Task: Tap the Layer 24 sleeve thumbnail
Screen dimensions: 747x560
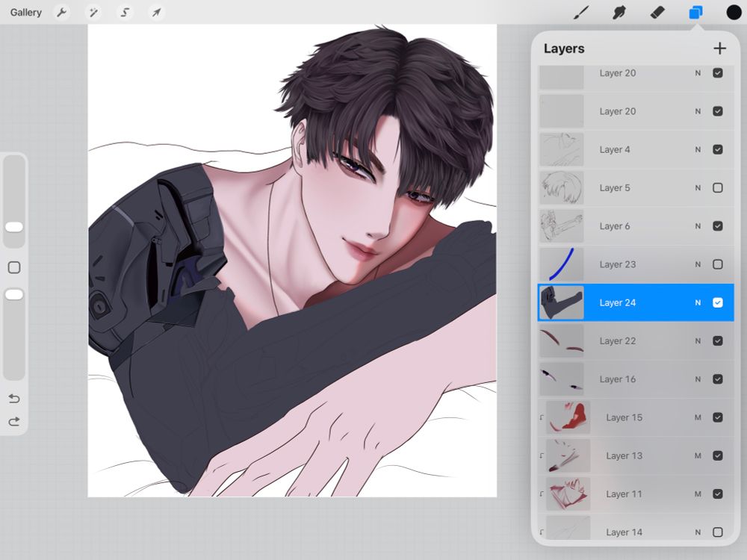Action: click(x=561, y=303)
